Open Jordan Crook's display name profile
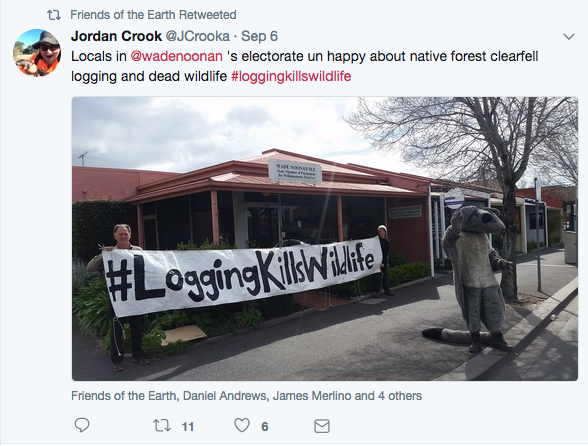The height and width of the screenshot is (446, 588). (116, 36)
